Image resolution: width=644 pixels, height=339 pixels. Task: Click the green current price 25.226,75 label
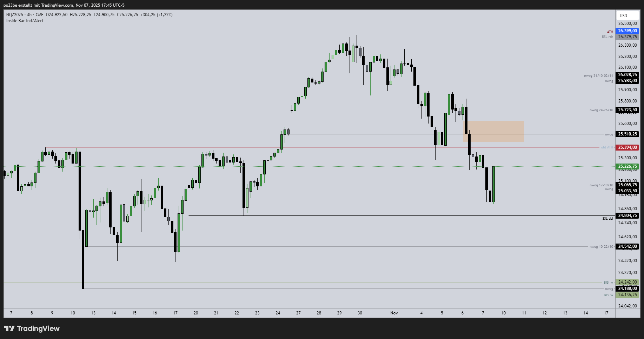click(x=628, y=166)
